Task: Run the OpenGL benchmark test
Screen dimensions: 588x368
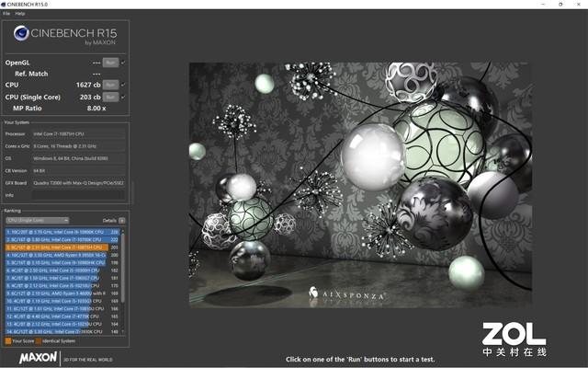Action: coord(110,63)
